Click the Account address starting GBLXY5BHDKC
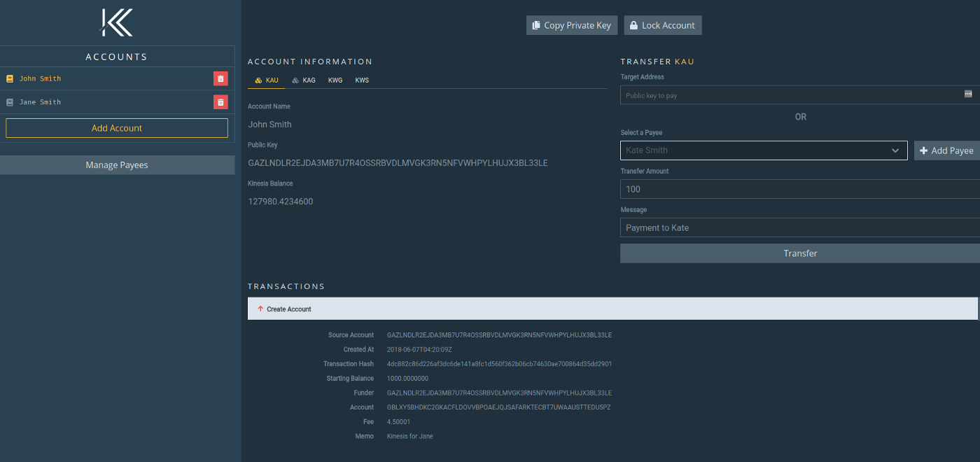The width and height of the screenshot is (980, 462). [x=498, y=407]
